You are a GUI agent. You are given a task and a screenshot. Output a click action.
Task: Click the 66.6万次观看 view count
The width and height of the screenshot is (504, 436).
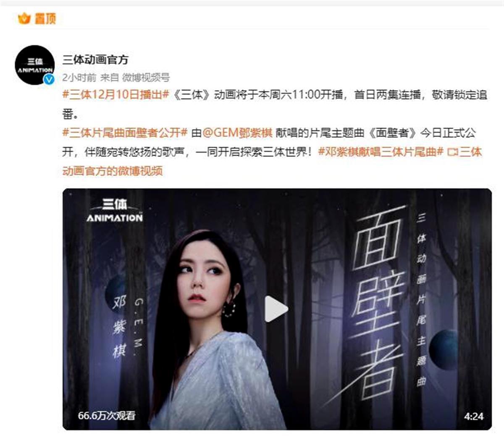107,415
